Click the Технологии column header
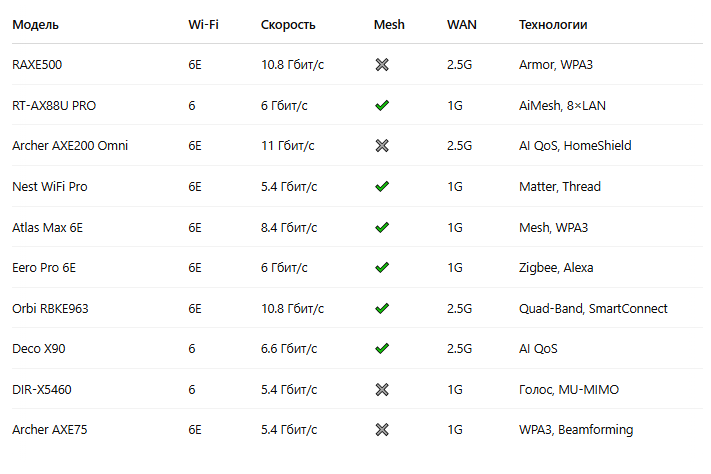This screenshot has width=711, height=474. click(x=553, y=25)
